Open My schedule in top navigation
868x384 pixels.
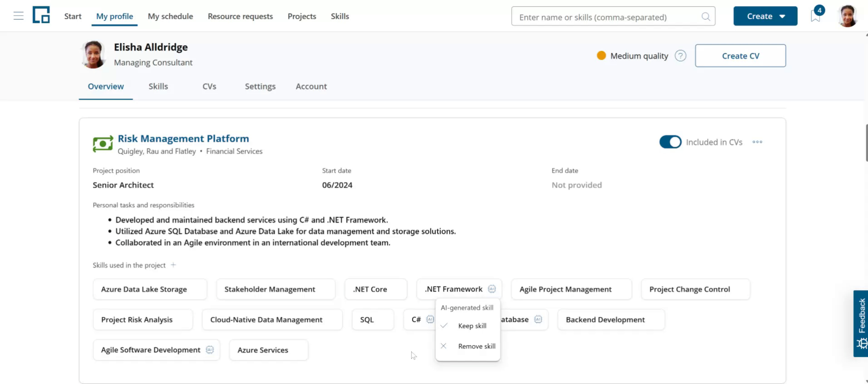point(170,16)
